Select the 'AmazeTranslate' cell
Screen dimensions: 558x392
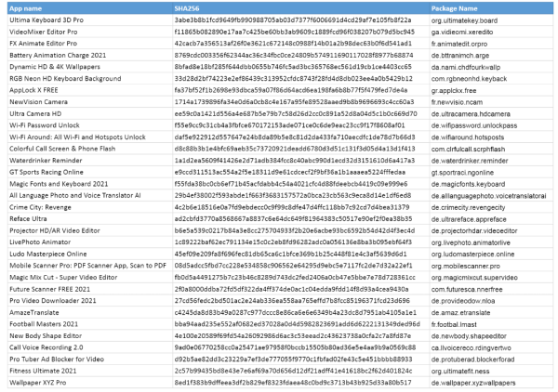[89, 312]
